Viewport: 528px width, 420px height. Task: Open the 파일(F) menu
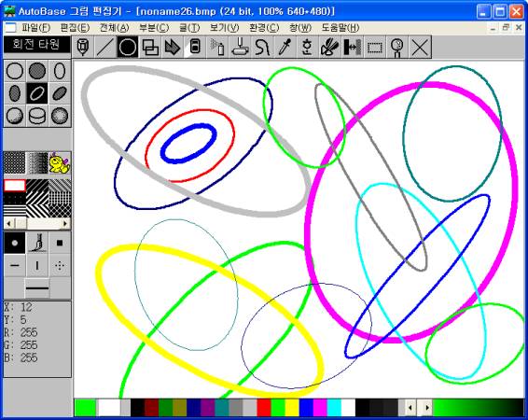tap(35, 28)
